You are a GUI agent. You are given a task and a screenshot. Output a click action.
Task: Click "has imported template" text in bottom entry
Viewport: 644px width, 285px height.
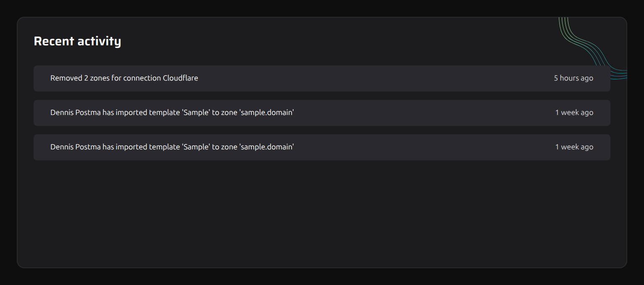[x=141, y=147]
